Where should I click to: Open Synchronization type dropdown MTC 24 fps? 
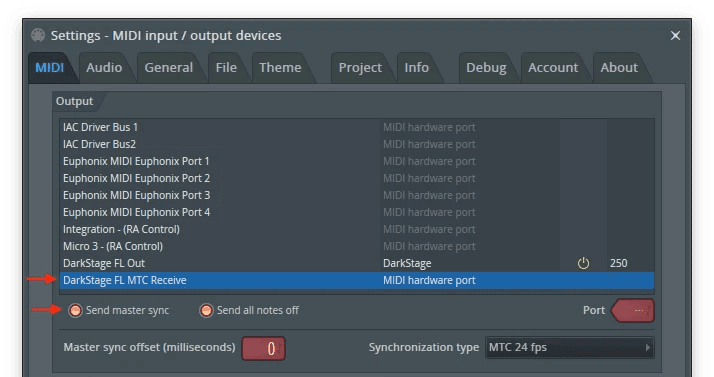pyautogui.click(x=570, y=347)
